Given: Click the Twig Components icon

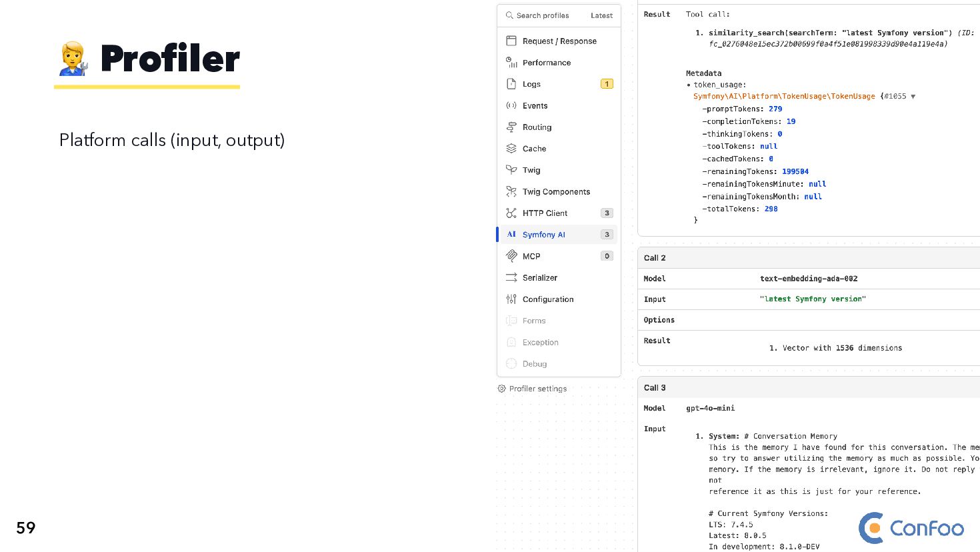Looking at the screenshot, I should click(x=511, y=191).
